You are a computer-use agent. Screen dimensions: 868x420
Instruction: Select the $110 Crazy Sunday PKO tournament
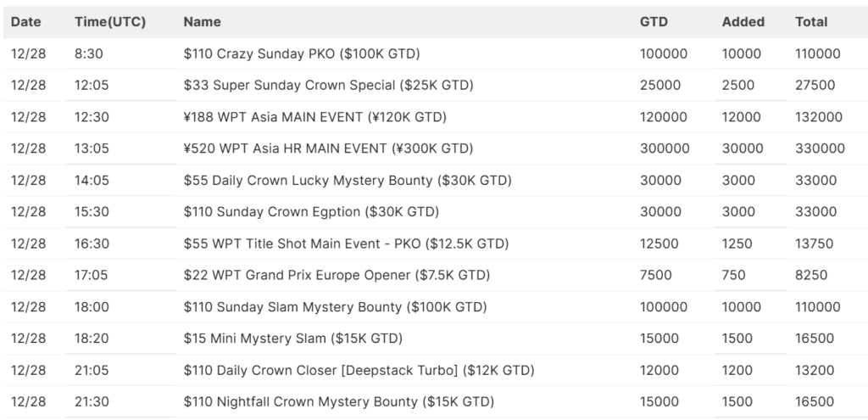click(x=302, y=53)
